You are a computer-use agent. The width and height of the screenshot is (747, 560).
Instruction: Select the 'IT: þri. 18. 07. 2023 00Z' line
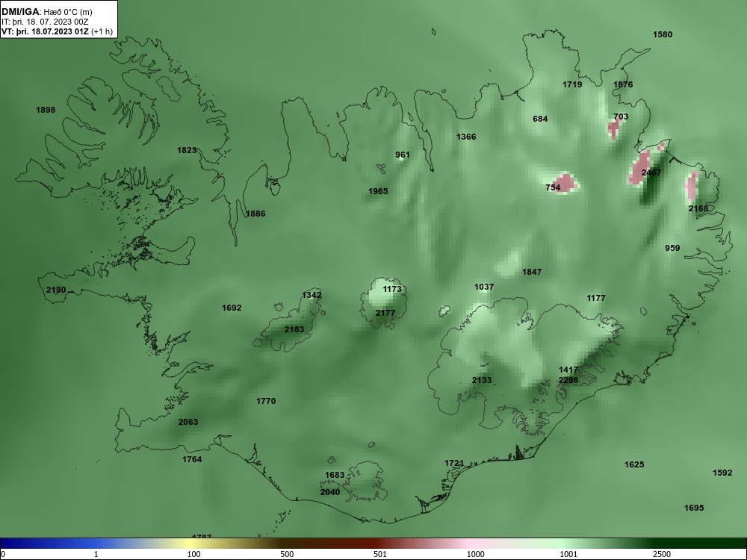click(45, 22)
